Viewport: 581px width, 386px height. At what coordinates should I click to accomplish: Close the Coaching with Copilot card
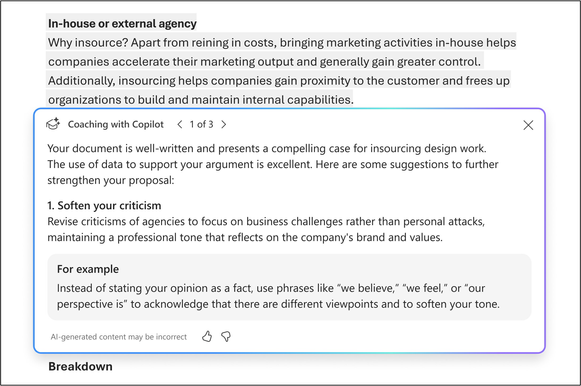528,125
